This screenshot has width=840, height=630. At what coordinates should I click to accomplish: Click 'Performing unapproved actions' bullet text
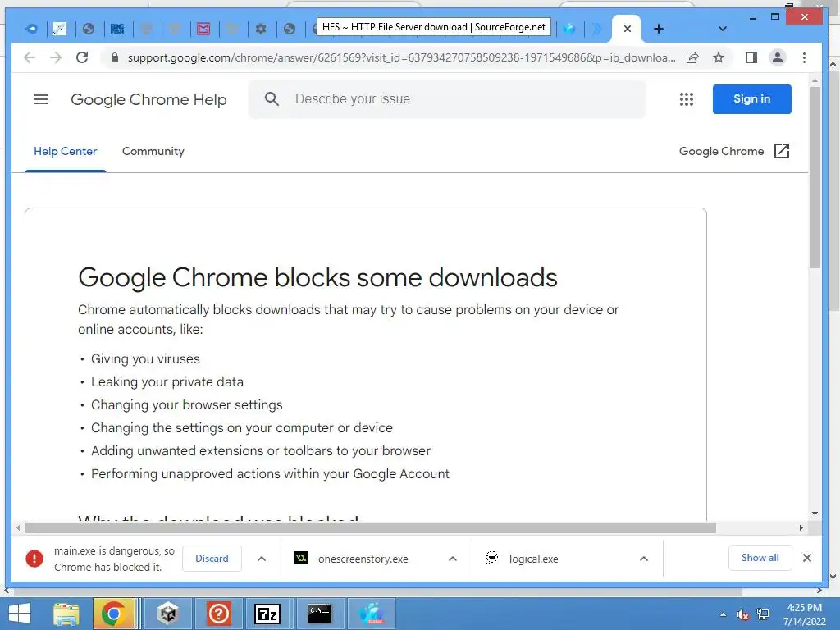pyautogui.click(x=270, y=474)
